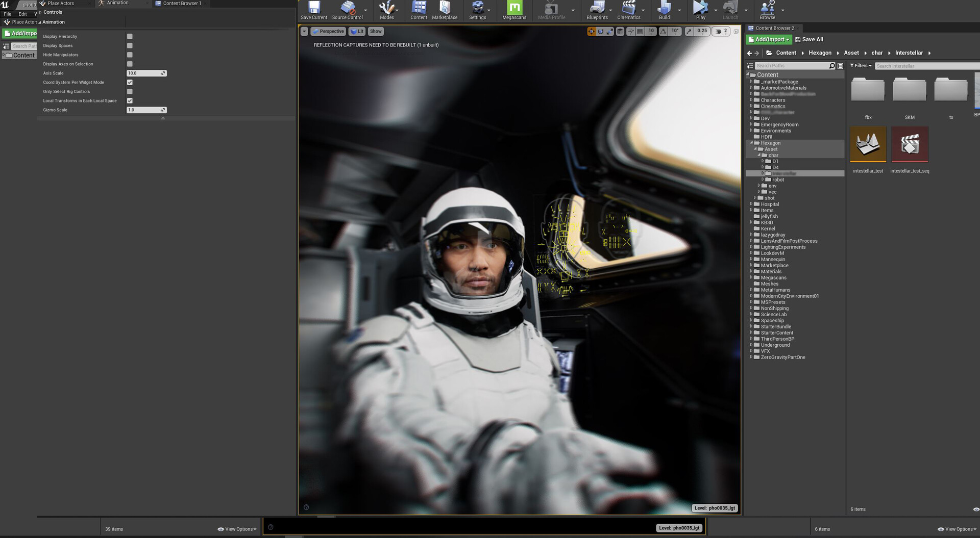Viewport: 980px width, 538px height.
Task: Click the Gizmo Scale value field
Action: (146, 110)
